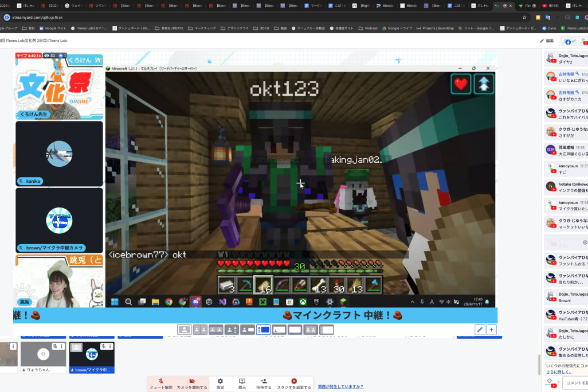Add a layout with the plus button
The width and height of the screenshot is (588, 392).
click(491, 330)
